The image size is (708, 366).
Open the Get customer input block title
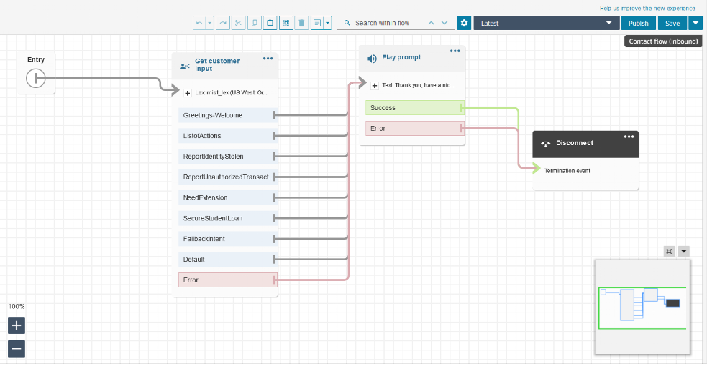[217, 65]
